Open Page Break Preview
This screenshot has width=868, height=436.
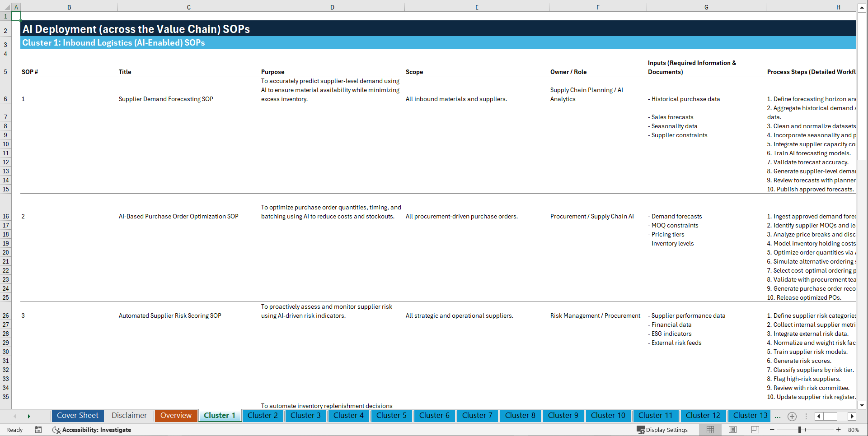tap(755, 430)
